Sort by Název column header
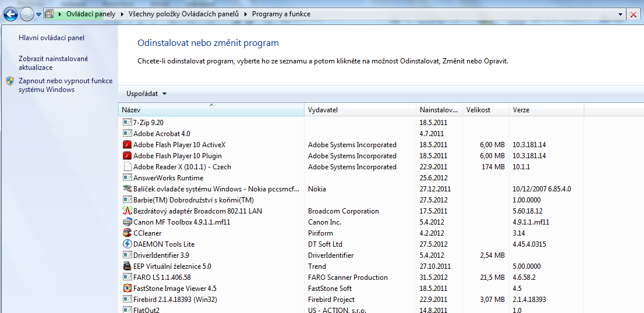Viewport: 644px width, 313px height. coord(211,110)
